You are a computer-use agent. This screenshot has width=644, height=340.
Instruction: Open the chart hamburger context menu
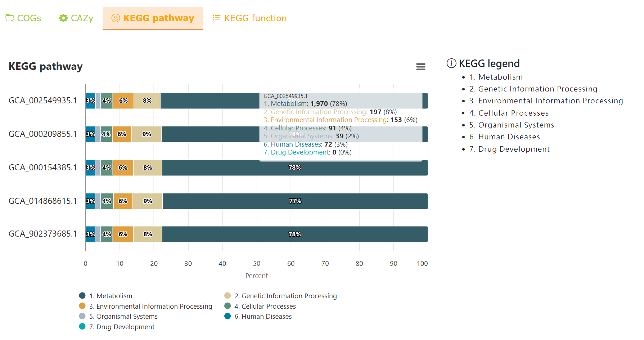pyautogui.click(x=420, y=67)
